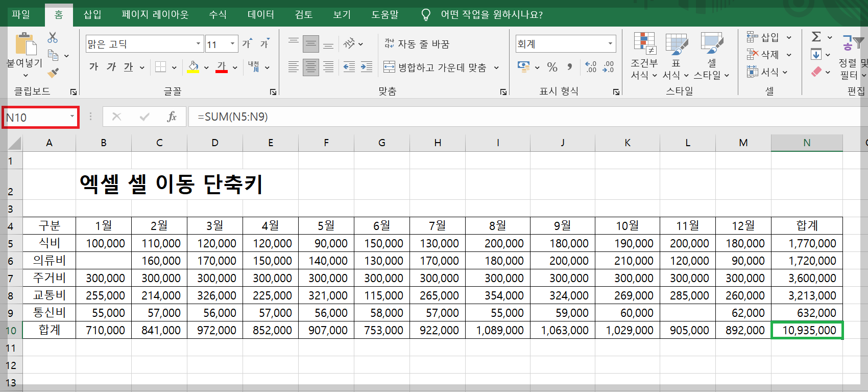Toggle middle vertical alignment
The width and height of the screenshot is (868, 392).
click(x=310, y=44)
